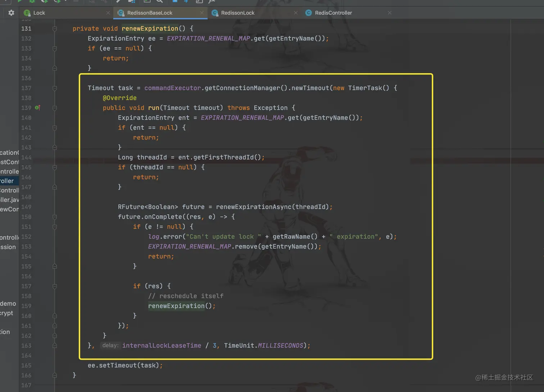The image size is (544, 392).
Task: Click onComplete on line 150
Action: 163,217
